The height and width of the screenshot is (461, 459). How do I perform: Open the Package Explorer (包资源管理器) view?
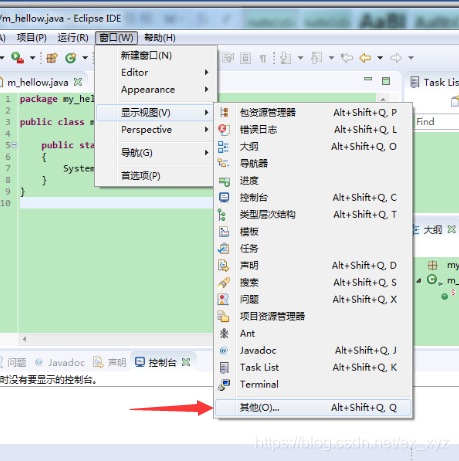(x=313, y=113)
